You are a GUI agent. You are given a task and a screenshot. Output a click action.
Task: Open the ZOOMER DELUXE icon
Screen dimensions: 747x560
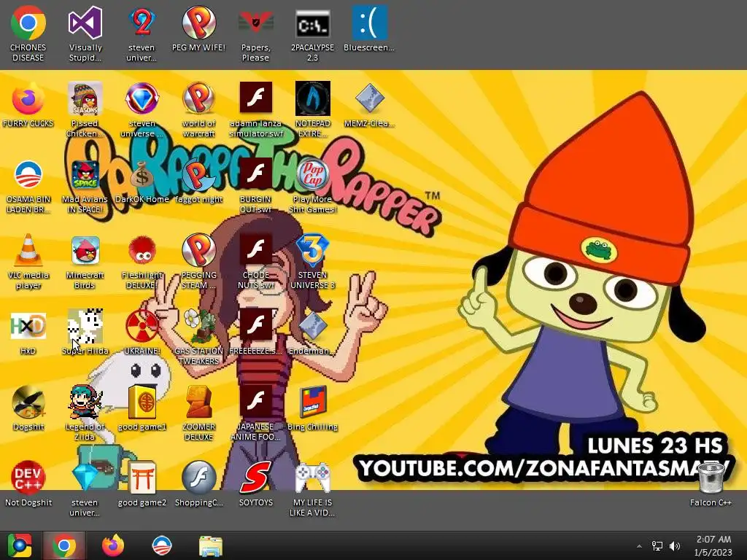pos(198,402)
